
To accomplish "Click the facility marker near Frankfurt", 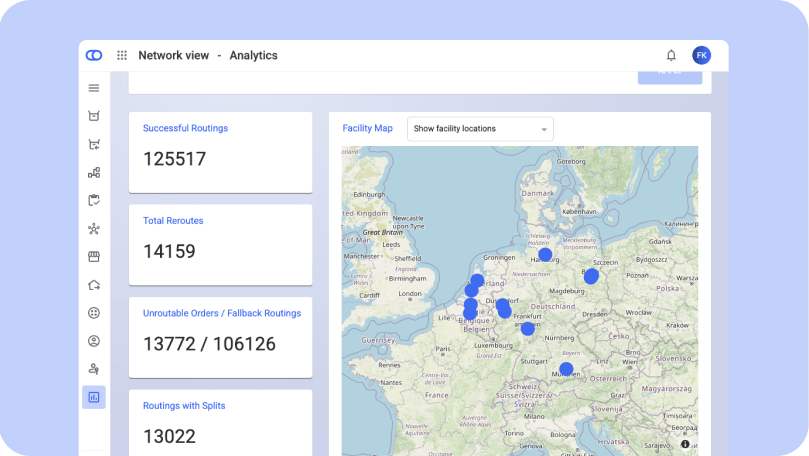I will pyautogui.click(x=527, y=329).
